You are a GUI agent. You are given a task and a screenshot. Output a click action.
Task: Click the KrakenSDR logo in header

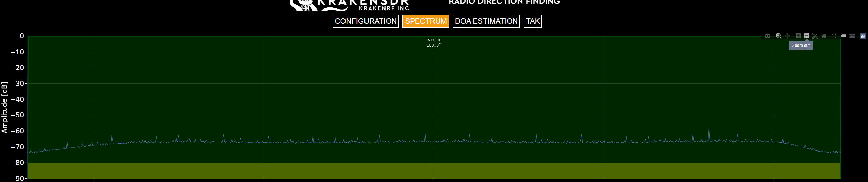tap(349, 5)
